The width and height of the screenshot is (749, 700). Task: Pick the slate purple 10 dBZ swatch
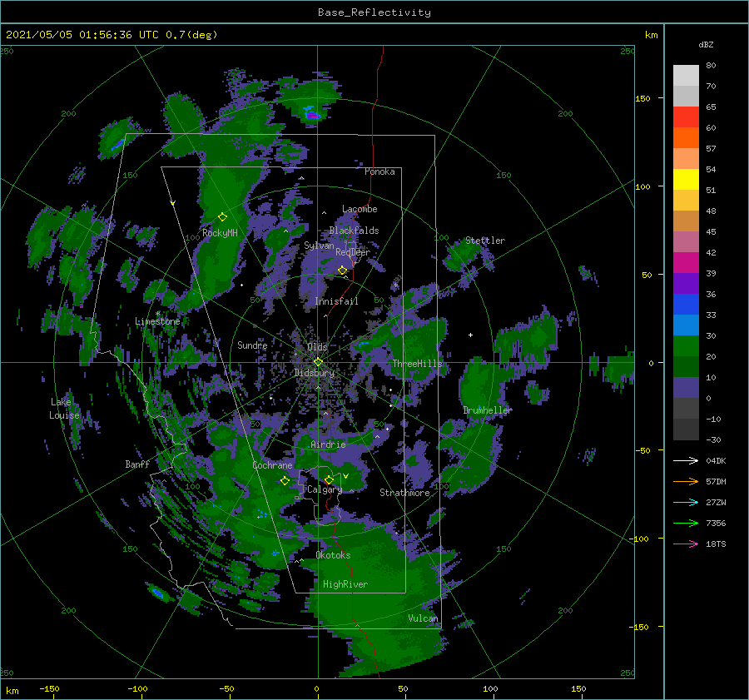click(x=686, y=387)
